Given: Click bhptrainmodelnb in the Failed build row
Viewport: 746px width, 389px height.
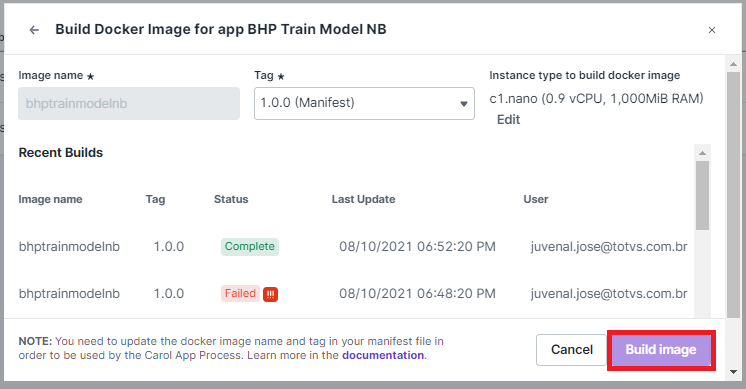Looking at the screenshot, I should tap(69, 294).
